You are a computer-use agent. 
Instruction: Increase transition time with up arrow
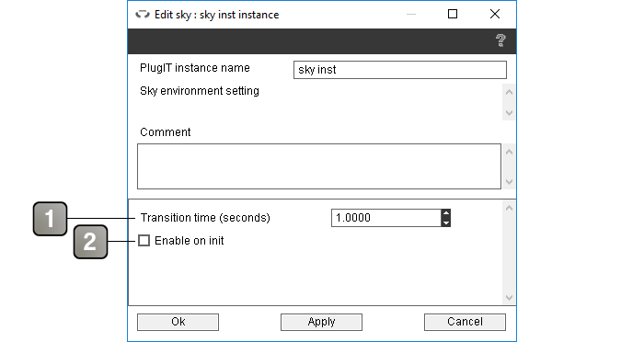click(x=445, y=213)
